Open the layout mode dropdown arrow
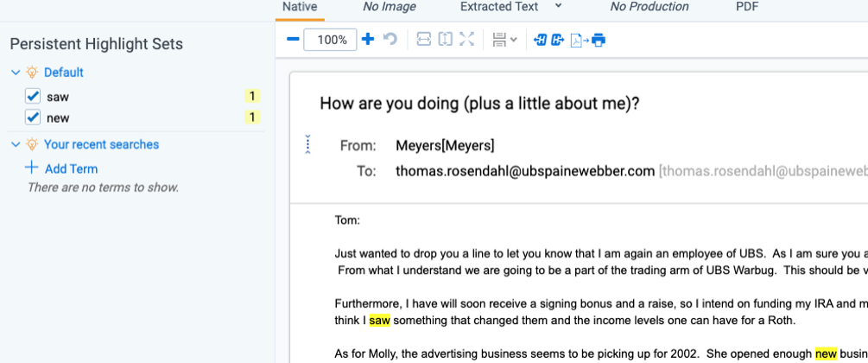Viewport: 868px width, 363px height. [514, 40]
